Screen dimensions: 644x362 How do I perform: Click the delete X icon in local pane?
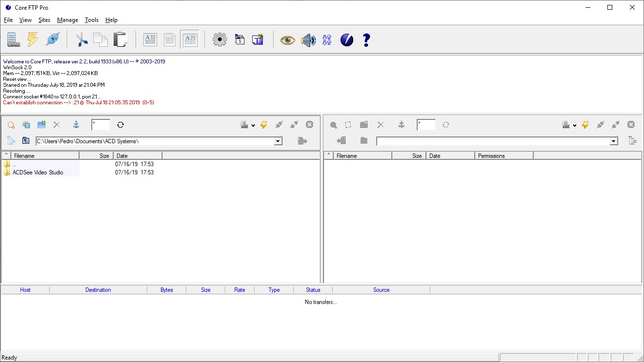pos(57,125)
